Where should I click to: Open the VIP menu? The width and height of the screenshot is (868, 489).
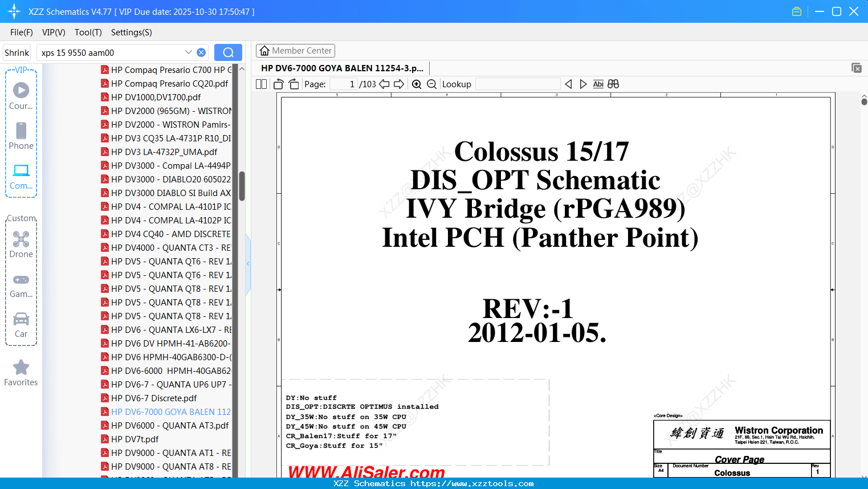pos(54,32)
